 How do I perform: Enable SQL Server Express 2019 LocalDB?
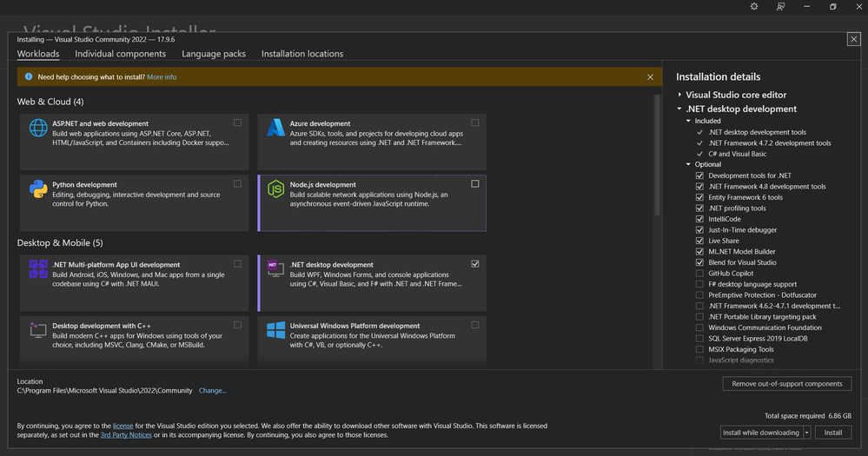699,338
